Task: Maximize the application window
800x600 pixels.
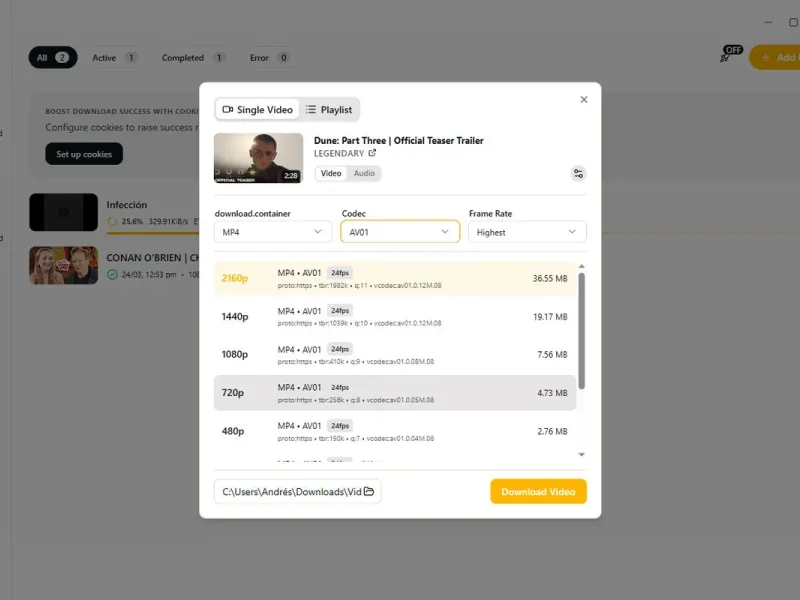Action: tap(794, 22)
